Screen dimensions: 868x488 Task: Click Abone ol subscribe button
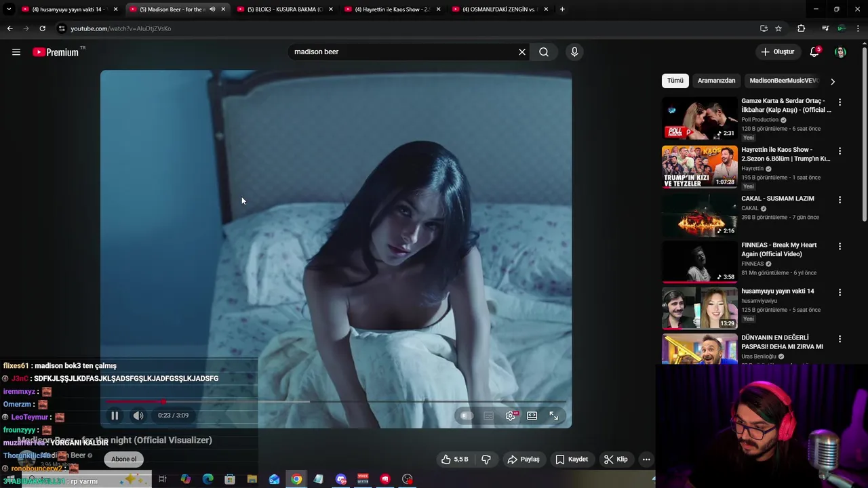(x=124, y=459)
